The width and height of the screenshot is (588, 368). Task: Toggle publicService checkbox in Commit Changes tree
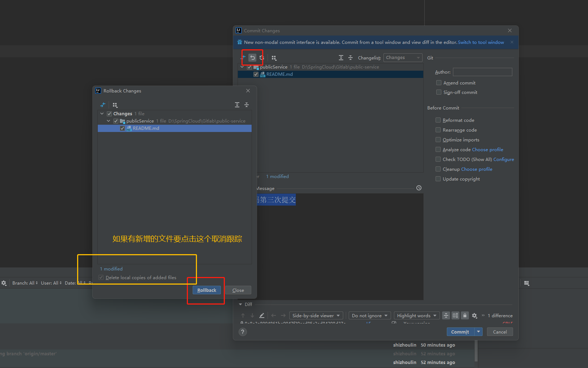coord(249,67)
